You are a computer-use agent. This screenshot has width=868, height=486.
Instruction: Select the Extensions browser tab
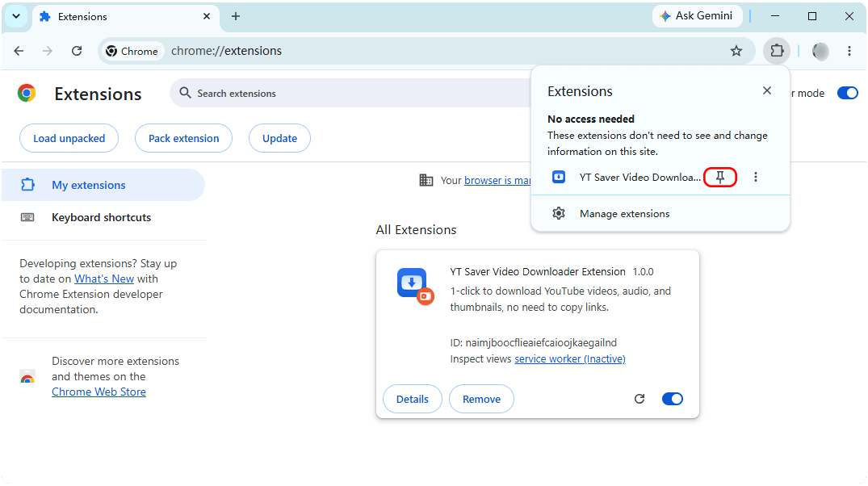[x=125, y=17]
